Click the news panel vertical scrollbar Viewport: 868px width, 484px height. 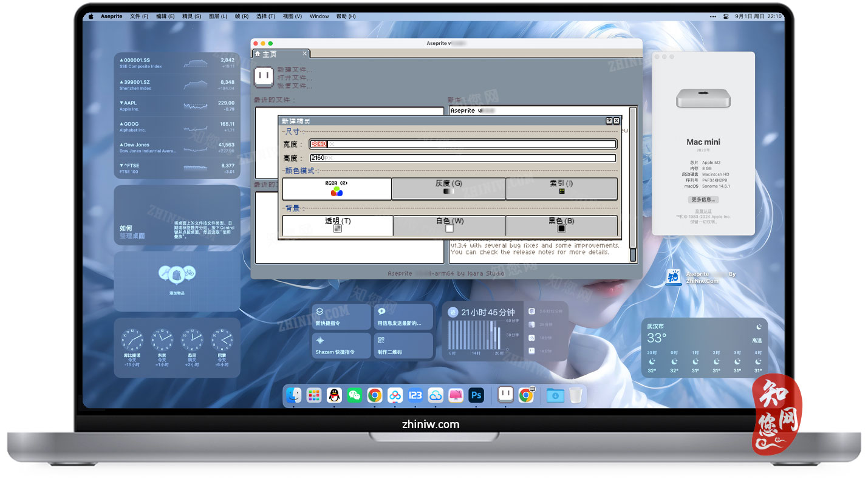(633, 184)
